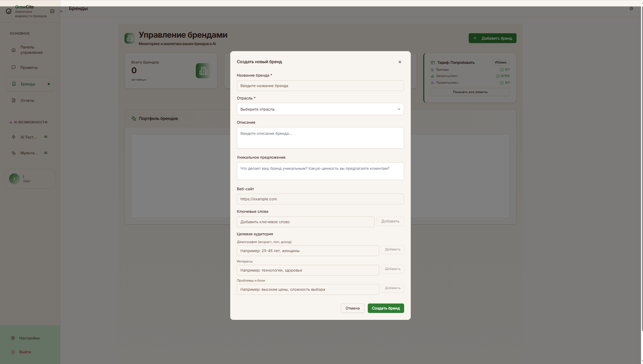Click the website URL input field
Viewport: 643px width, 364px height.
coord(320,199)
